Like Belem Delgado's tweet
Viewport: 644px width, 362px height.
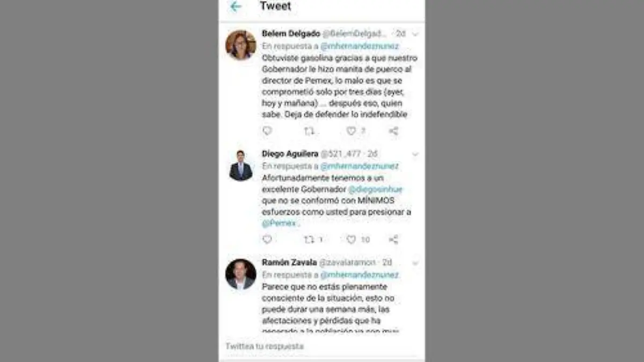click(351, 131)
